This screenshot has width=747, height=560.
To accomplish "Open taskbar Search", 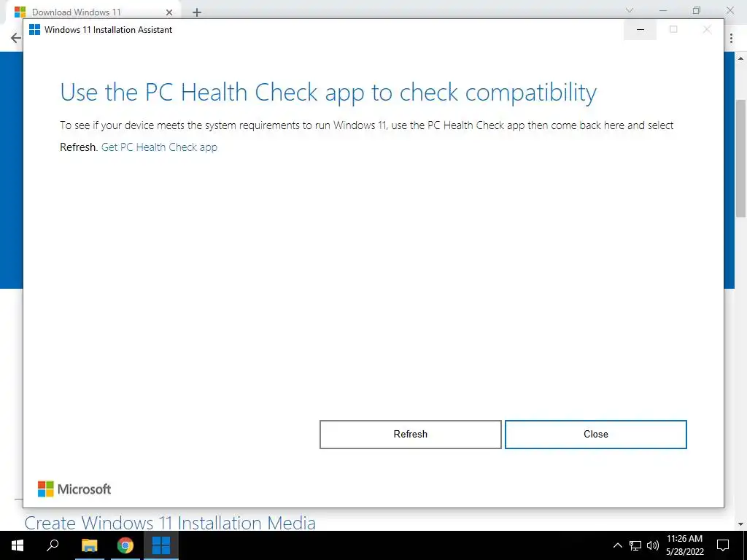I will [53, 545].
